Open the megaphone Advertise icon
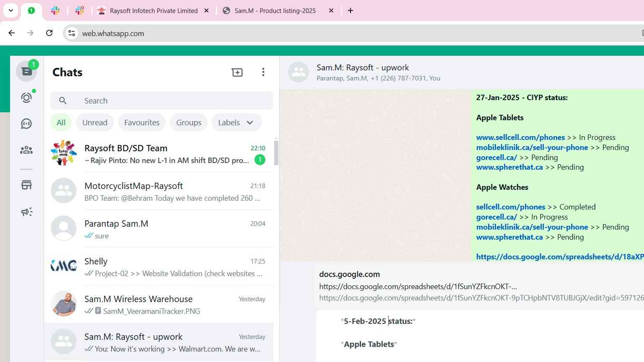 coord(26,212)
